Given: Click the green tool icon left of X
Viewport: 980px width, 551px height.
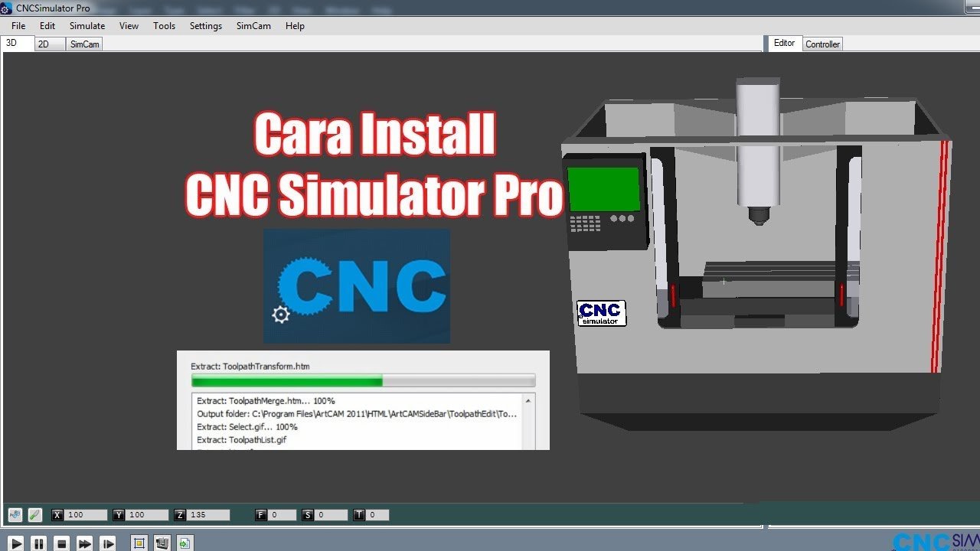Looking at the screenshot, I should point(35,515).
